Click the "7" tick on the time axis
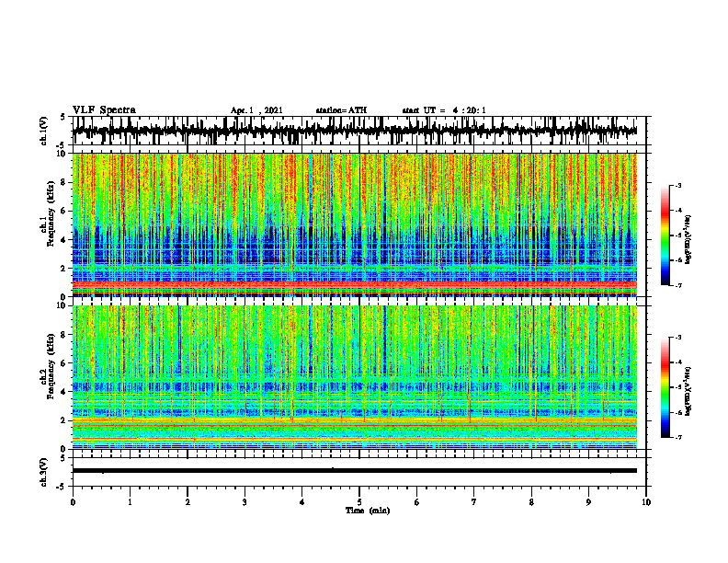728x563 pixels. [474, 502]
